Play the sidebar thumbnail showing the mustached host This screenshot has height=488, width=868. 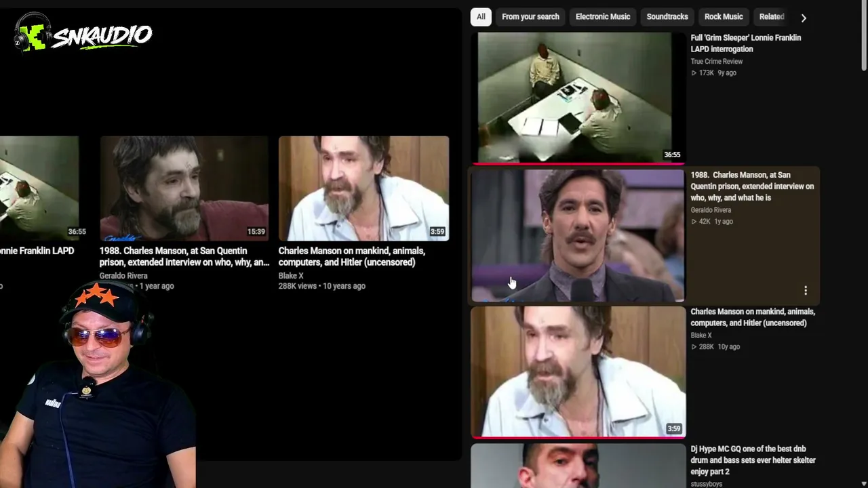pos(578,235)
